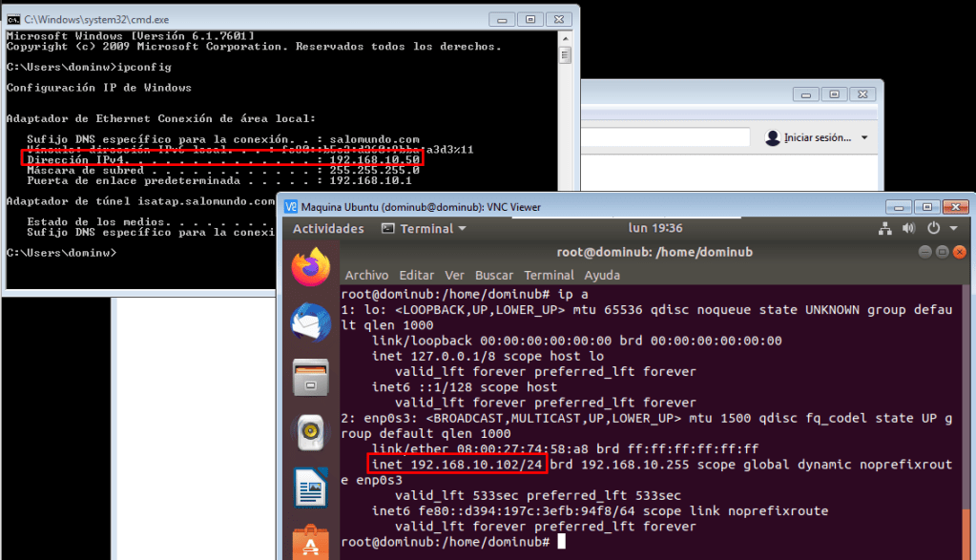The width and height of the screenshot is (976, 560).
Task: Open Ubuntu Software orange bag icon
Action: pos(310,542)
